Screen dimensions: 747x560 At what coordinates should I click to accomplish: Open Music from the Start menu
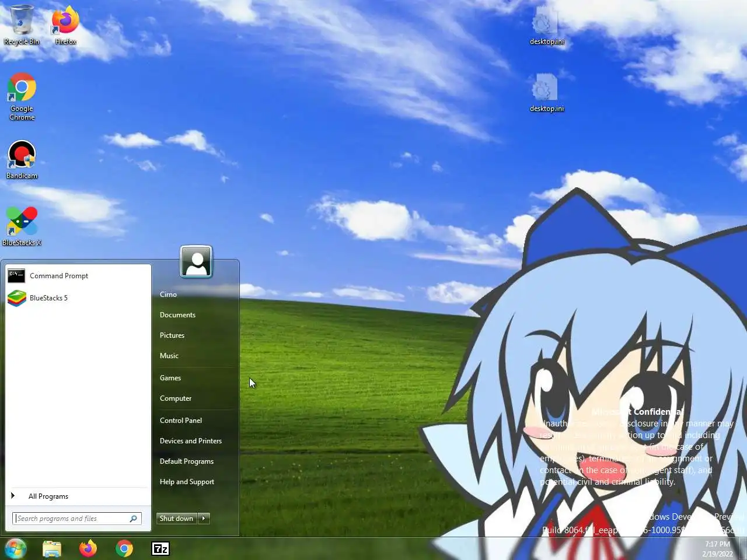click(169, 356)
